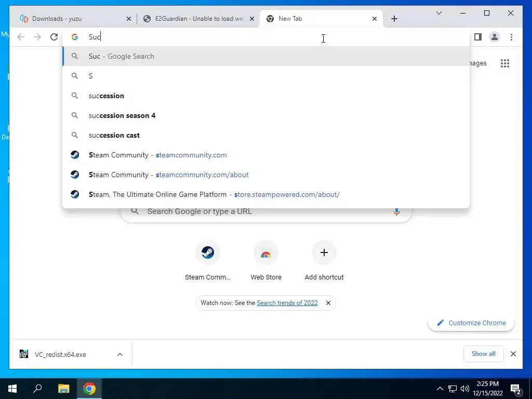Close the E2Guardian tab

[252, 19]
